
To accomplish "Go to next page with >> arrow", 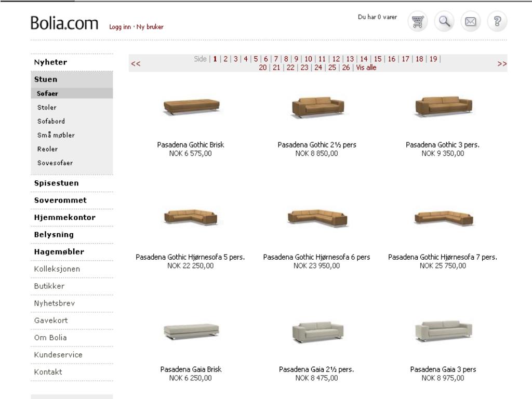I will tap(502, 63).
